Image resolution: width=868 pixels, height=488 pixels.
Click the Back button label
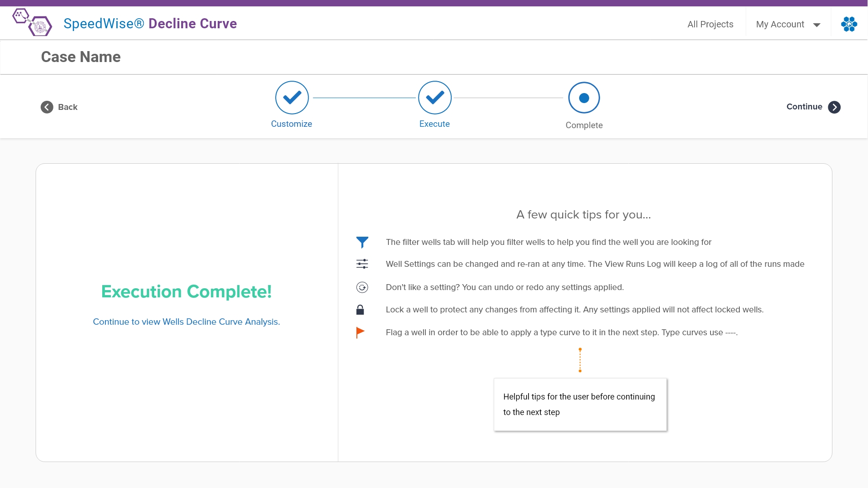68,107
